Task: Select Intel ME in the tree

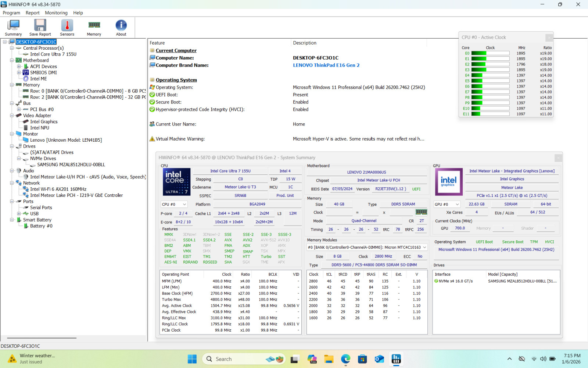Action: point(38,79)
